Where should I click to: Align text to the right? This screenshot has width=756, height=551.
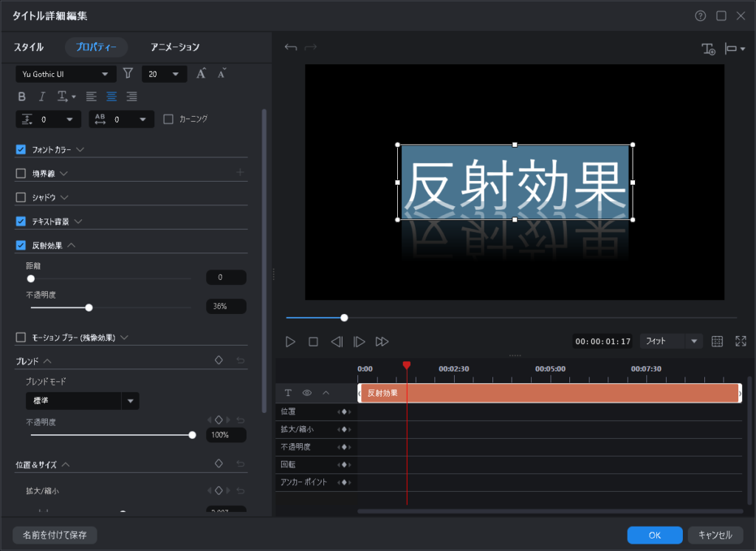132,96
